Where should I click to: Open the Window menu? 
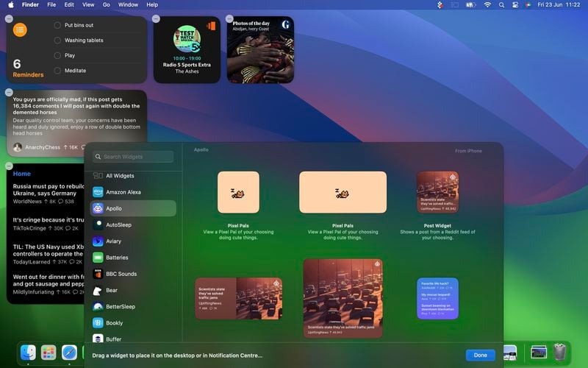(x=128, y=5)
